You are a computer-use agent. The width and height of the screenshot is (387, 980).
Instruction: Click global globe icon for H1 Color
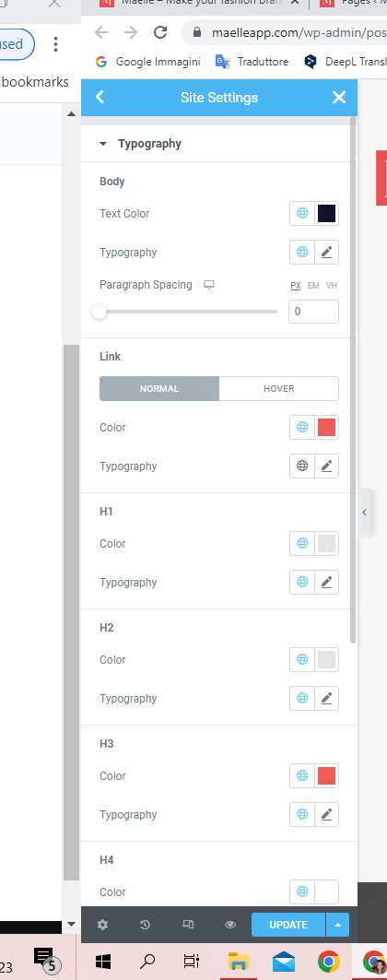pos(302,544)
